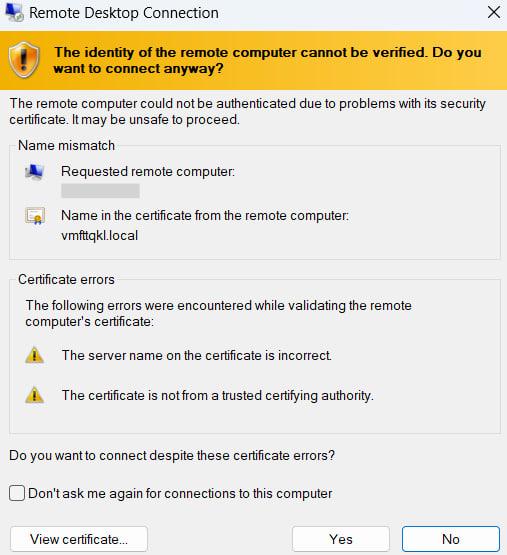Image resolution: width=507 pixels, height=555 pixels.
Task: Click the Remote Desktop Connection title text
Action: (x=124, y=13)
